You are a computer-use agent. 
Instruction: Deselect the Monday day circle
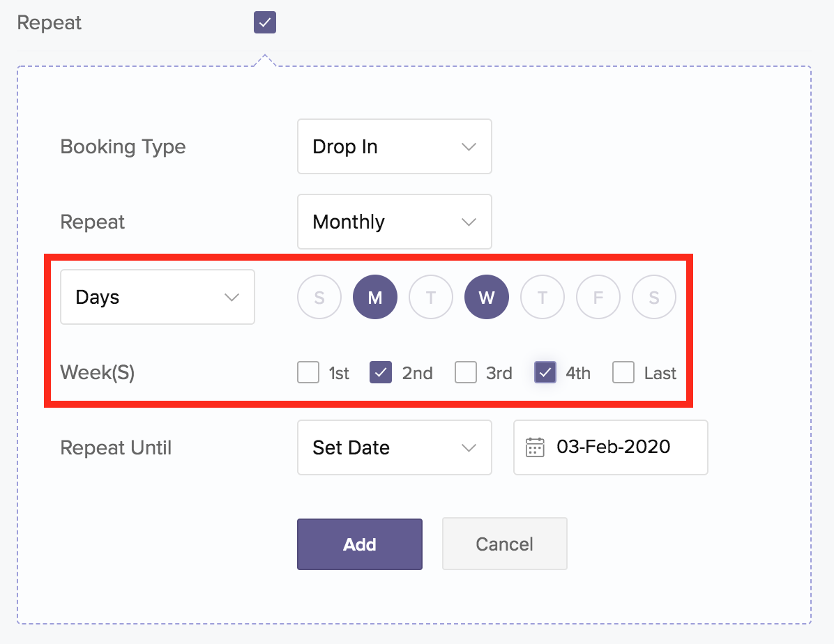click(375, 298)
